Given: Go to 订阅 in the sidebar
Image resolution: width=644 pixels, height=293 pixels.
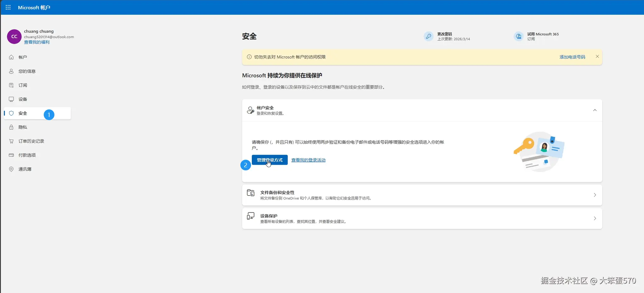Looking at the screenshot, I should coord(37,85).
